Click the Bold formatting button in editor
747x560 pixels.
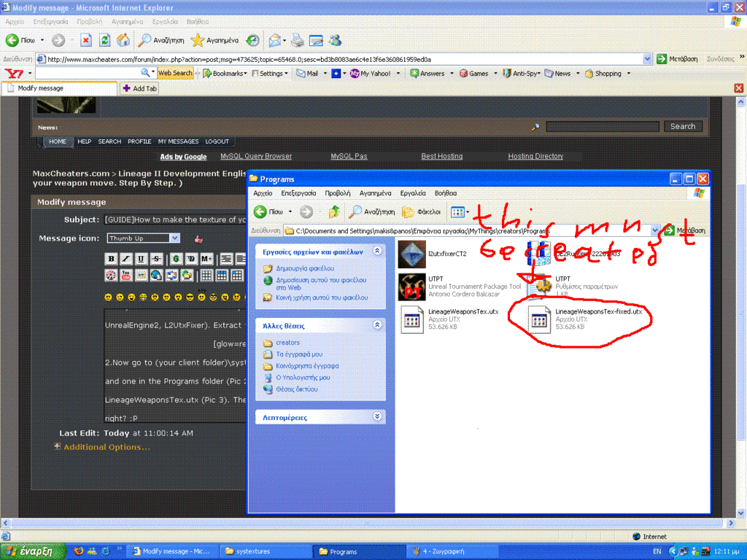tap(111, 259)
